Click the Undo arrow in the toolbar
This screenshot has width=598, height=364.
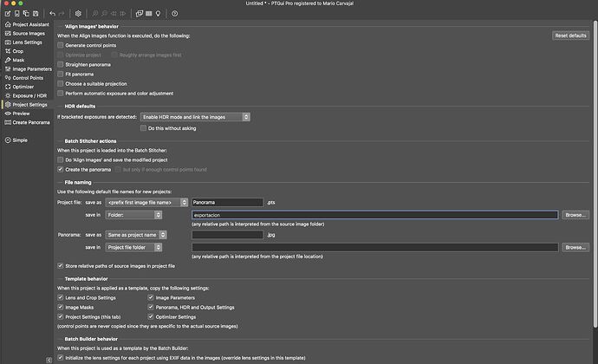53,13
